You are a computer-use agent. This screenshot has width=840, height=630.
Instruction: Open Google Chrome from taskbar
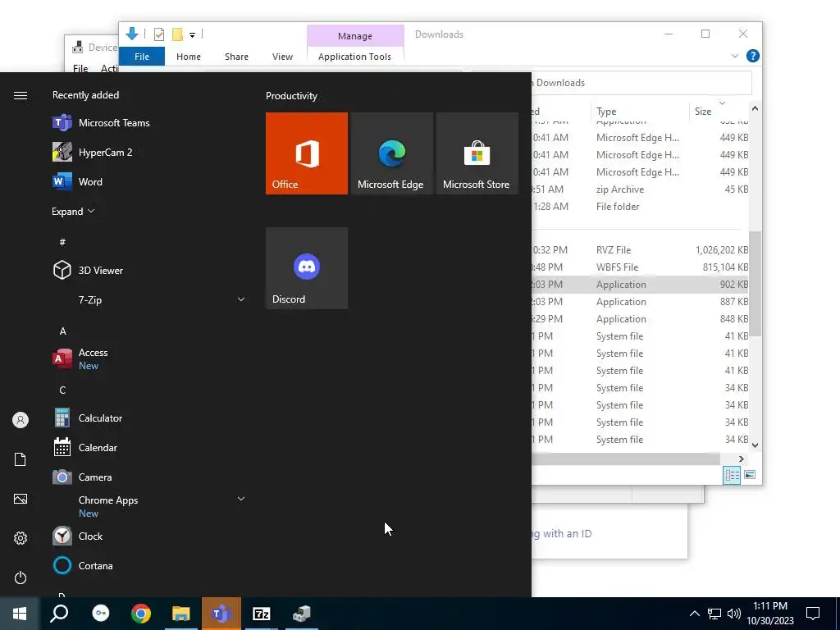pyautogui.click(x=141, y=614)
